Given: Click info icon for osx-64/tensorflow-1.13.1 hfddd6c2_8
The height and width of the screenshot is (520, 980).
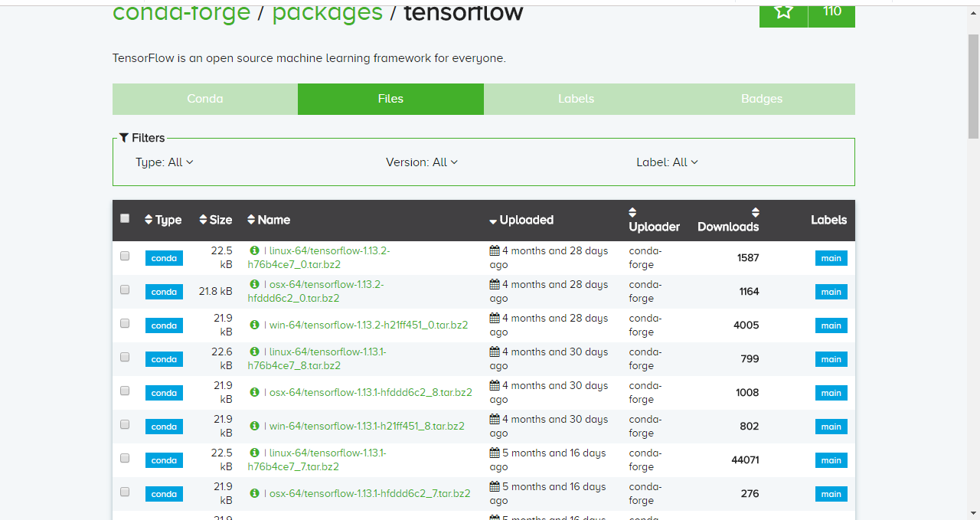Looking at the screenshot, I should [x=254, y=392].
